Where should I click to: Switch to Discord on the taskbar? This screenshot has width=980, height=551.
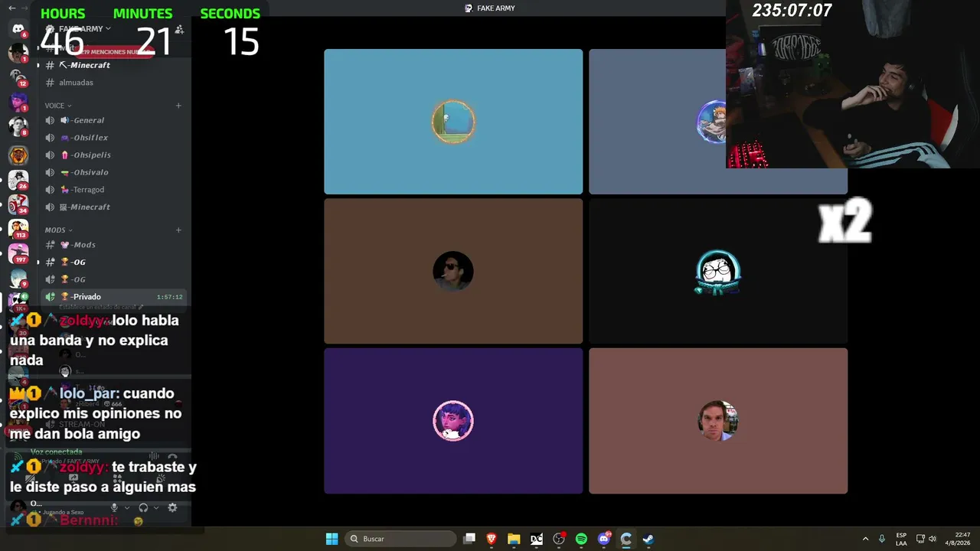pos(603,539)
